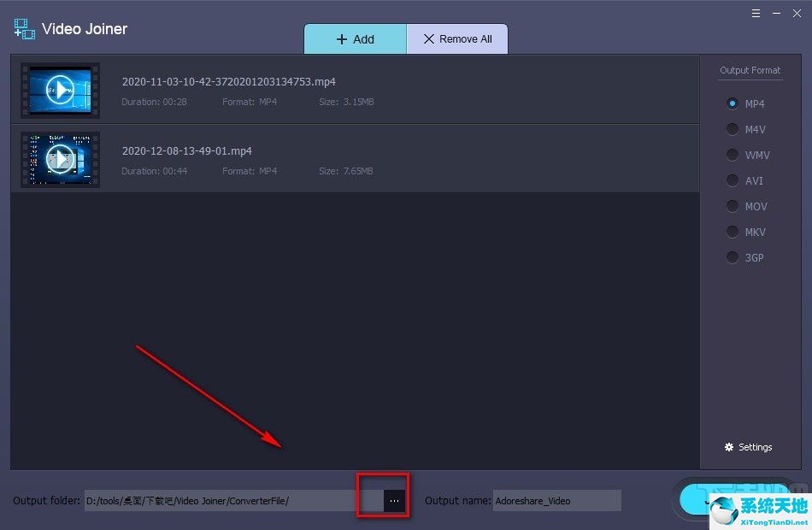The height and width of the screenshot is (530, 812).
Task: Click the Output folder path field
Action: coord(231,501)
